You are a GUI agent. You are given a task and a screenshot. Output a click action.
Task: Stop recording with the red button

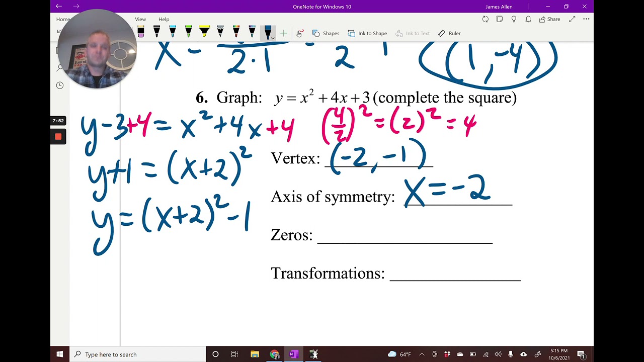58,137
